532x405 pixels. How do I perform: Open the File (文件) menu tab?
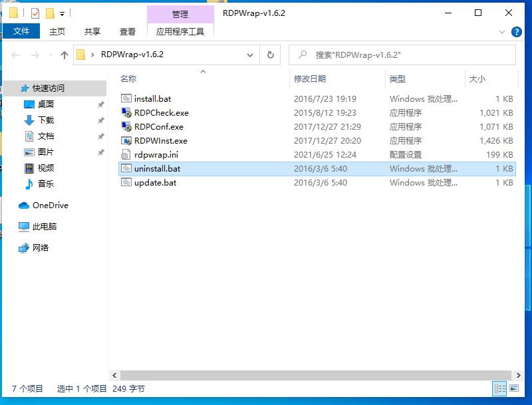(x=21, y=31)
